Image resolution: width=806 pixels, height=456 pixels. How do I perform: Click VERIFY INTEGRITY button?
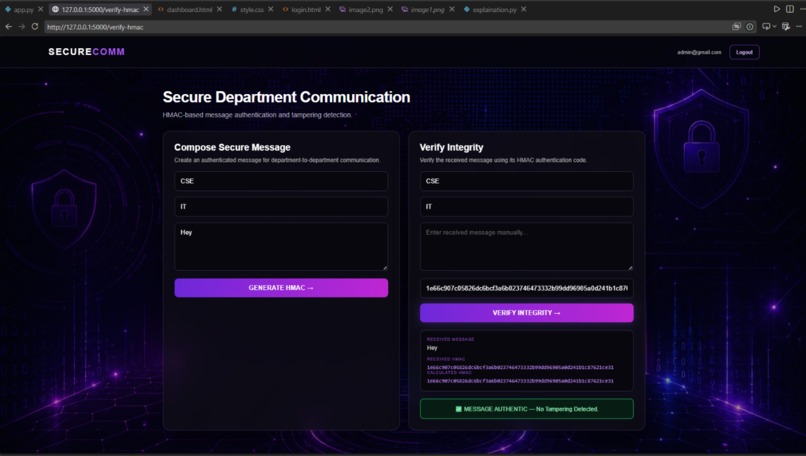[526, 313]
